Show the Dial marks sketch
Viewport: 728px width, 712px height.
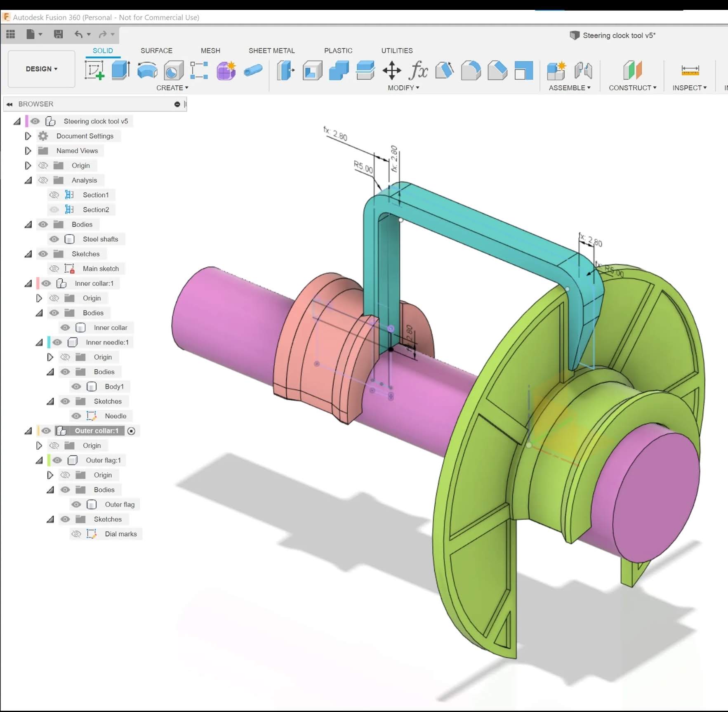[76, 534]
